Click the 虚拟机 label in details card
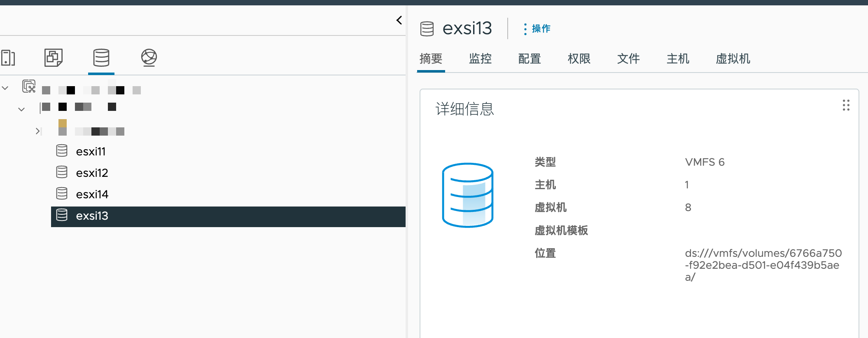This screenshot has width=868, height=338. click(x=551, y=207)
